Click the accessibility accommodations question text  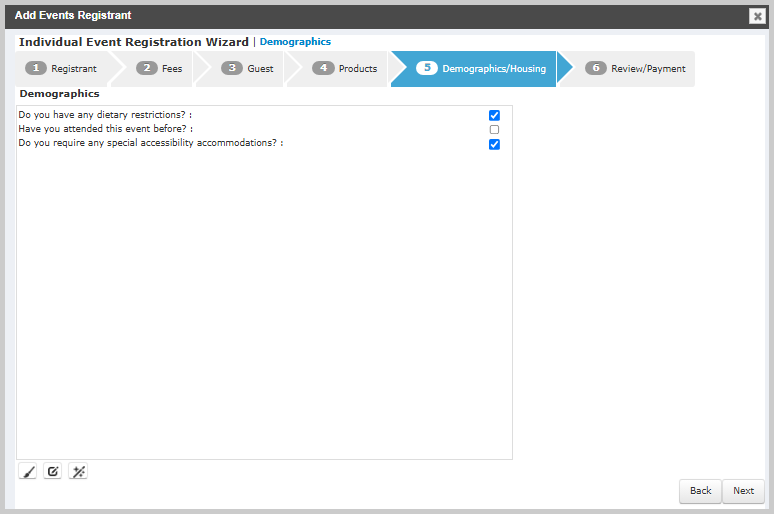pos(151,143)
